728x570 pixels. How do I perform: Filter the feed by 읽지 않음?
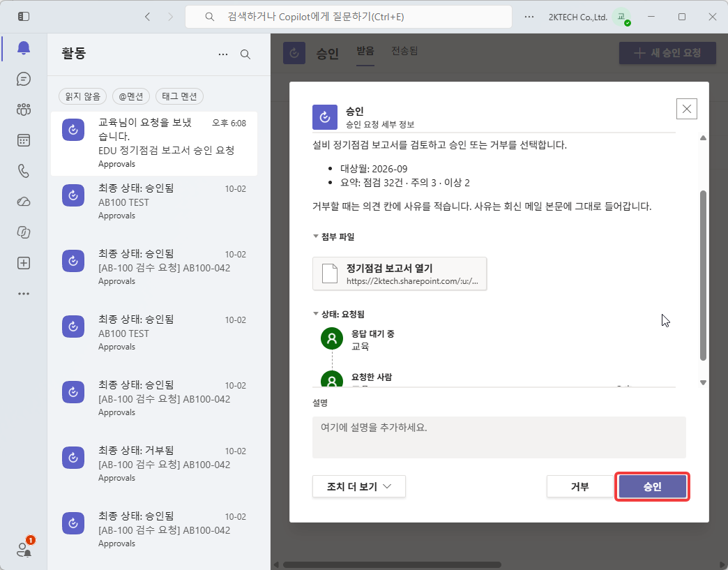coord(83,96)
